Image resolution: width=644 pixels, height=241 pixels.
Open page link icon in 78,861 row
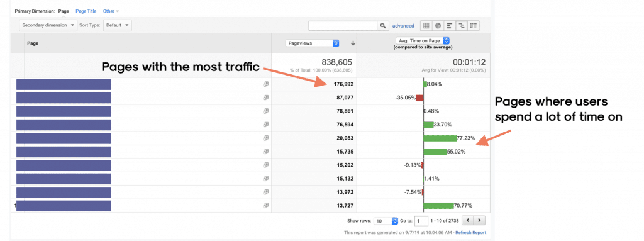[266, 111]
